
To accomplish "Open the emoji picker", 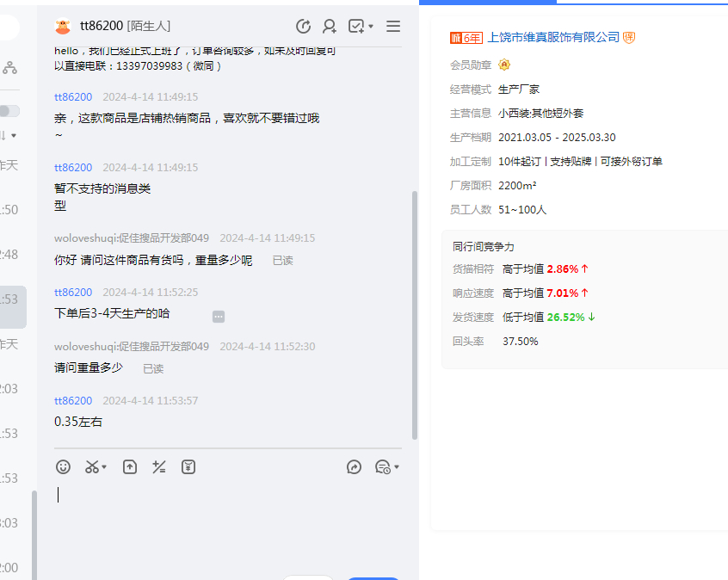I will [x=63, y=466].
